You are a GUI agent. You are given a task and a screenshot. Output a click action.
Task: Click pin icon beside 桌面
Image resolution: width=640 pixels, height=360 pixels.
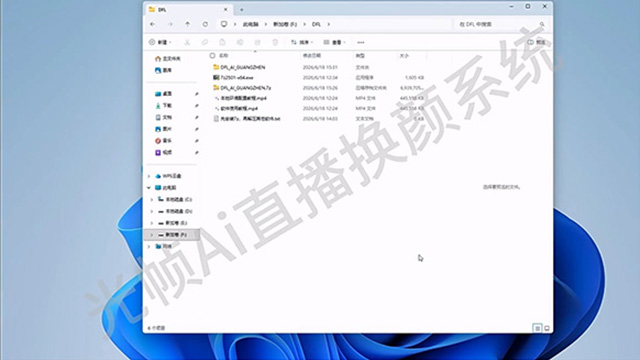[x=196, y=94]
